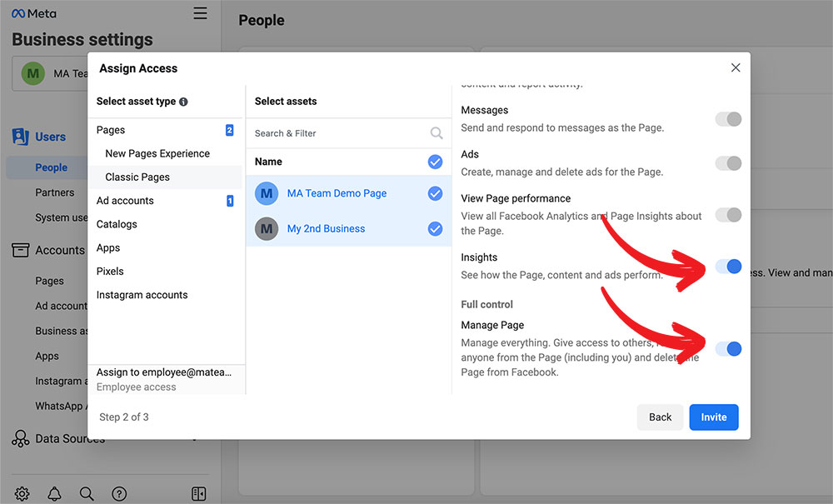This screenshot has height=504, width=833.
Task: Open the help question mark icon
Action: click(119, 494)
